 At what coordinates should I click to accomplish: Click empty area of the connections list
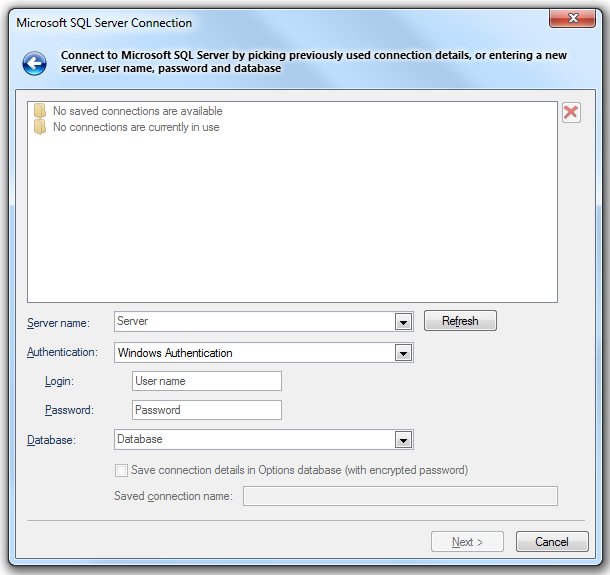click(x=290, y=220)
